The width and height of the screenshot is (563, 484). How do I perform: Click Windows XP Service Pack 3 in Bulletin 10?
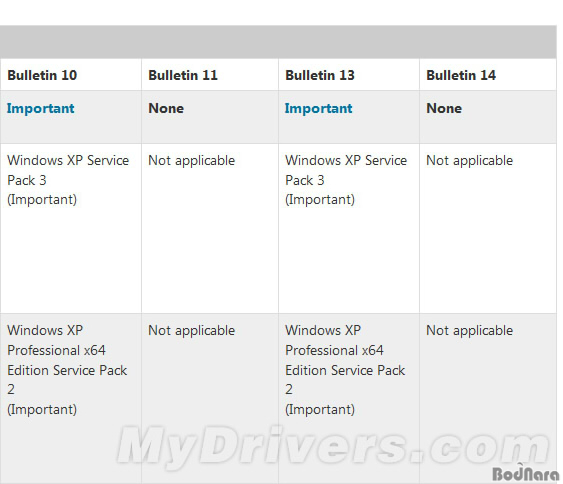pos(68,170)
